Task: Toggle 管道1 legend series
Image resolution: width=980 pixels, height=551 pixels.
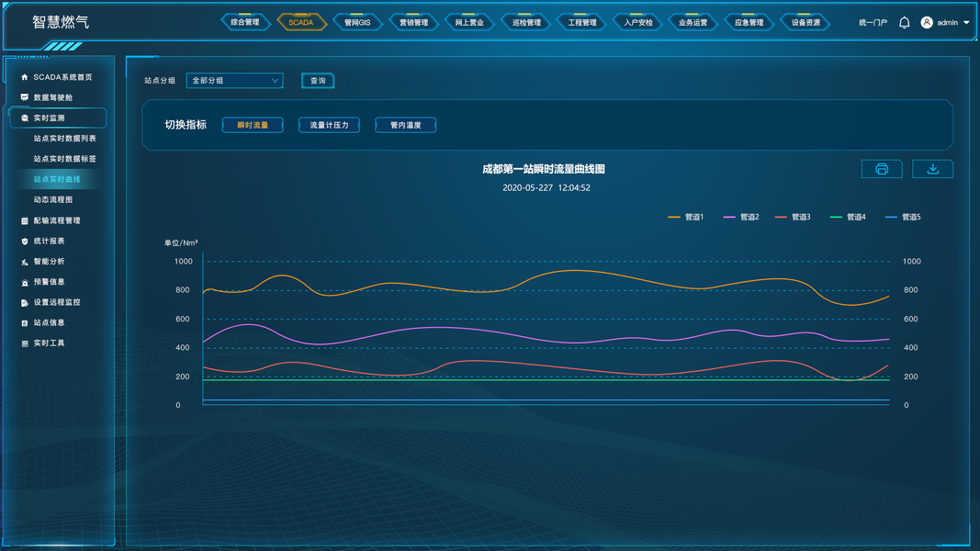Action: [x=685, y=217]
